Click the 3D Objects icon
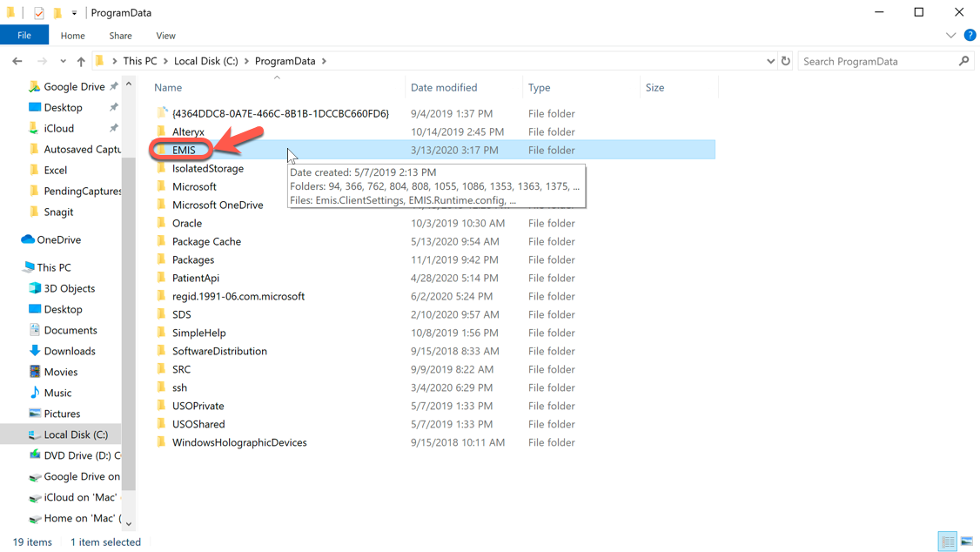 (x=34, y=287)
